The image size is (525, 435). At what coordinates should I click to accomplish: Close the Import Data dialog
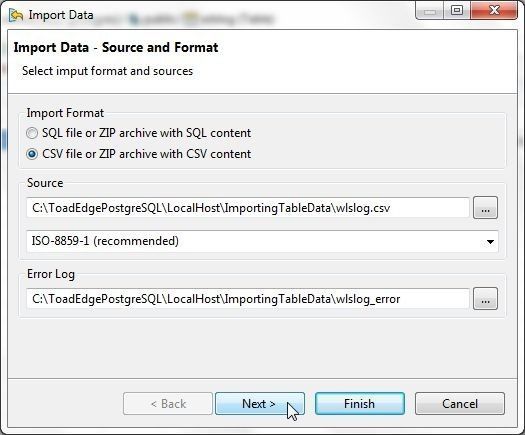(x=494, y=10)
